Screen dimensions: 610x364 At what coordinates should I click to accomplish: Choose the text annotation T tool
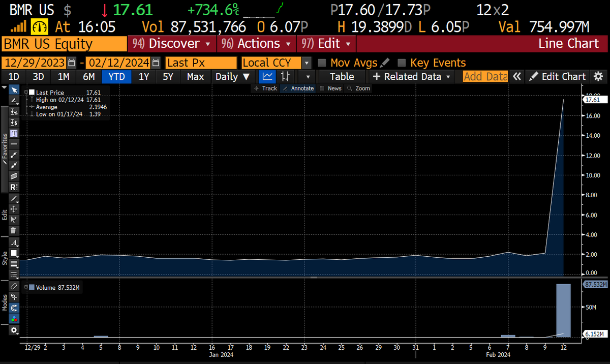[14, 133]
